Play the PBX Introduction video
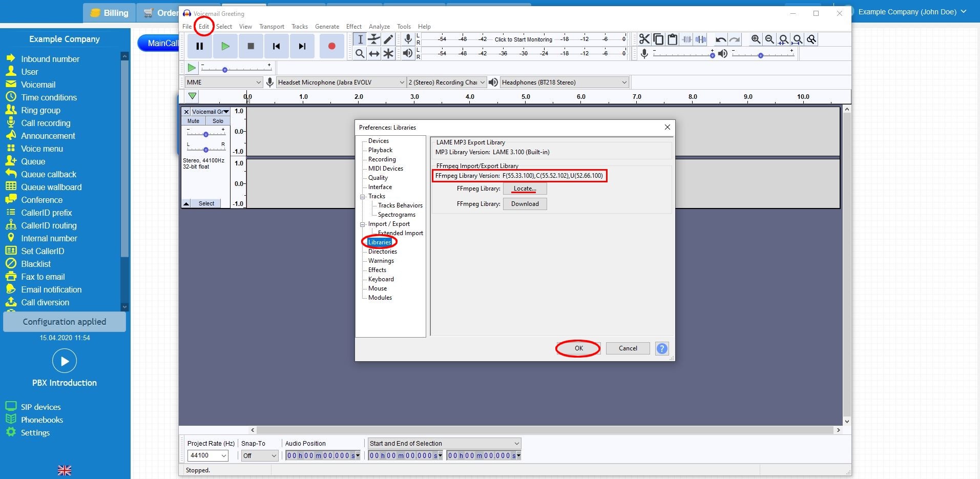This screenshot has width=980, height=479. [65, 361]
